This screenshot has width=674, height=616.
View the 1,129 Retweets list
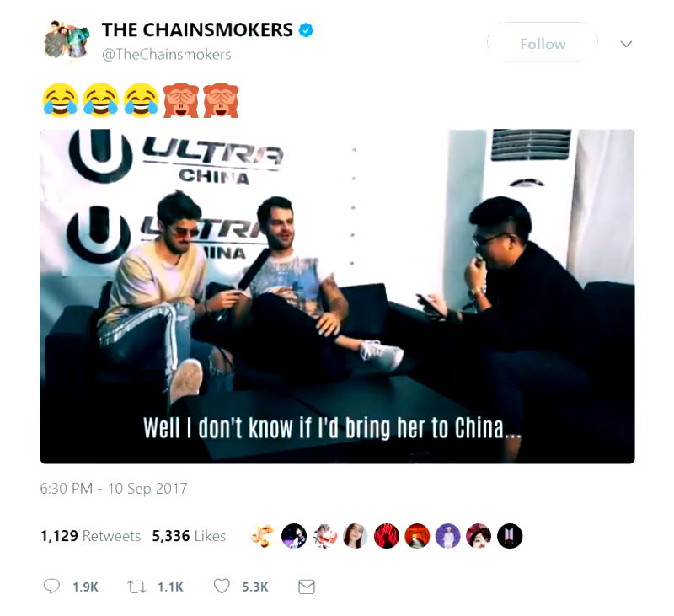point(91,536)
